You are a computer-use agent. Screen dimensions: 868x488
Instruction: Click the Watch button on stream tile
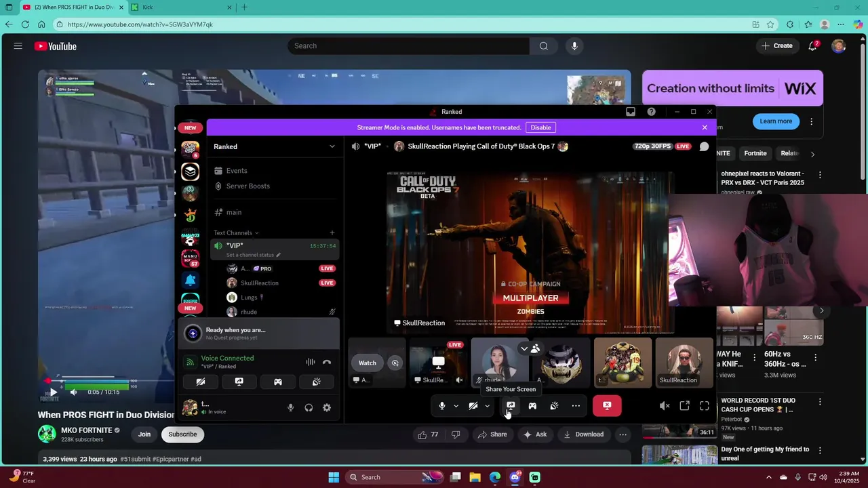(368, 363)
